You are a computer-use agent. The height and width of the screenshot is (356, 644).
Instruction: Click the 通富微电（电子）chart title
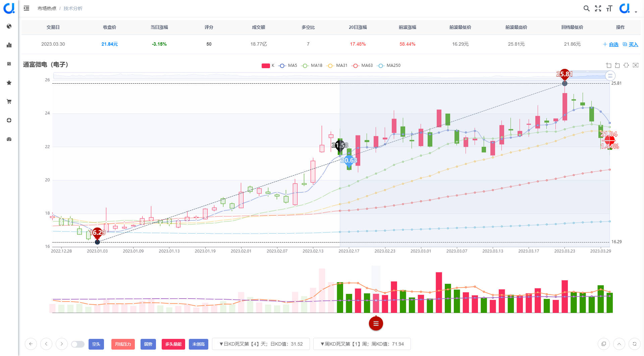point(46,64)
